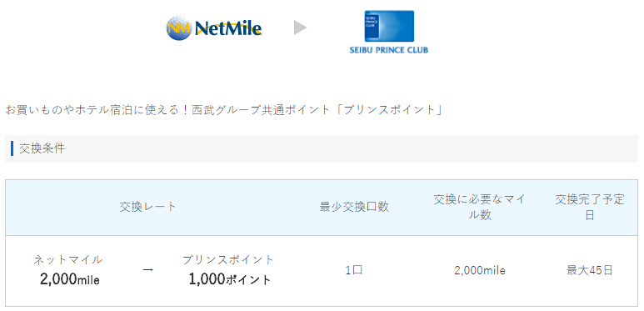This screenshot has height=311, width=644.
Task: Select the 交換完了予定日 column header
Action: pyautogui.click(x=590, y=208)
